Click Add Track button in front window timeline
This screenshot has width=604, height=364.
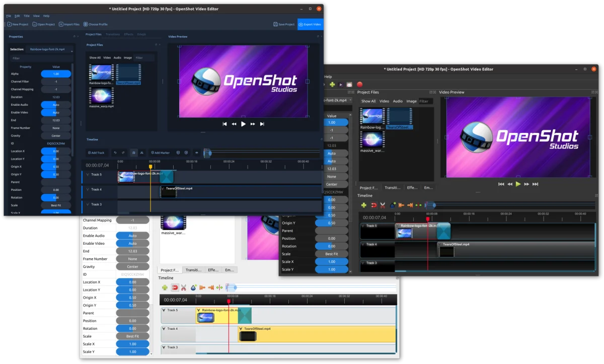pos(96,153)
